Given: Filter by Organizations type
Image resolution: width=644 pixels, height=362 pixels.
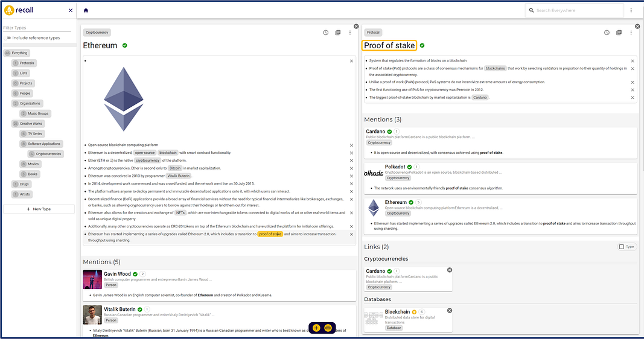Looking at the screenshot, I should [27, 103].
